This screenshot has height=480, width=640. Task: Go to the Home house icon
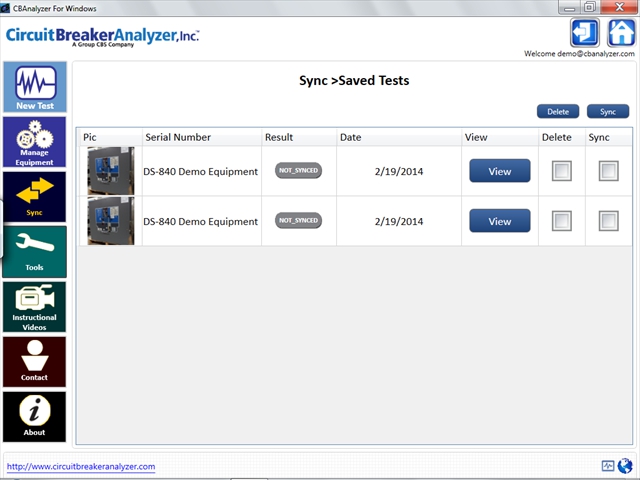pyautogui.click(x=621, y=33)
